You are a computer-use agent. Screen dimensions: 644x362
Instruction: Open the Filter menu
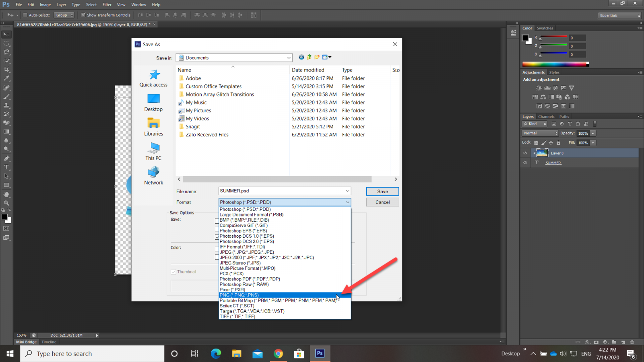coord(107,5)
